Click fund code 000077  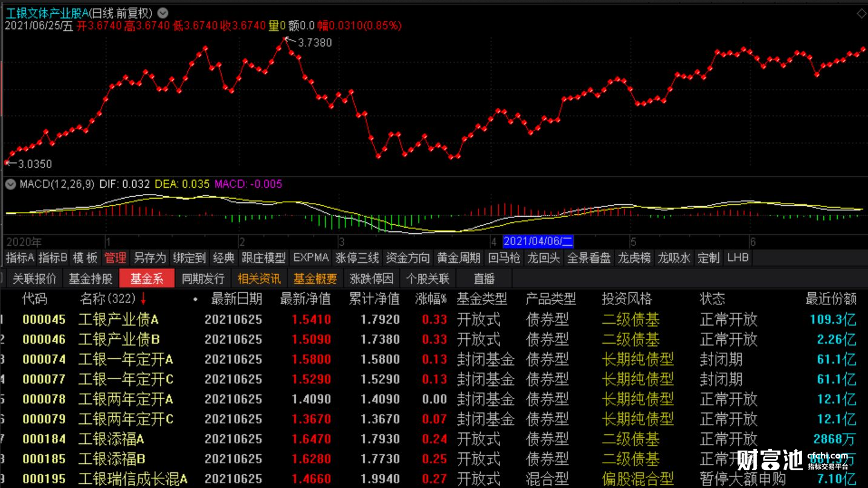click(44, 379)
